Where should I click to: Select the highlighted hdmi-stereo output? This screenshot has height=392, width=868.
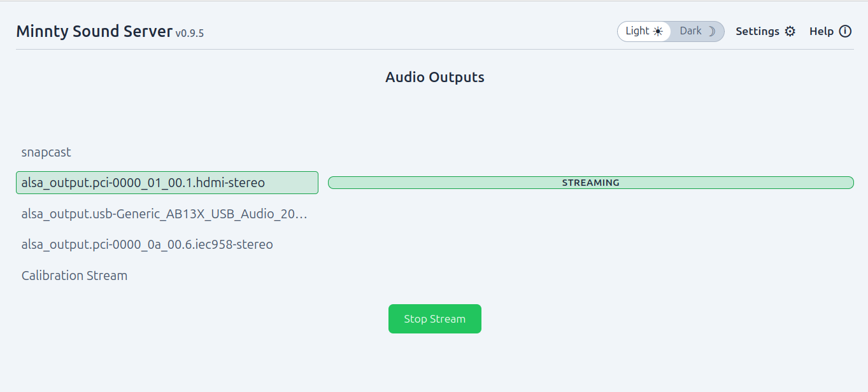click(x=167, y=183)
